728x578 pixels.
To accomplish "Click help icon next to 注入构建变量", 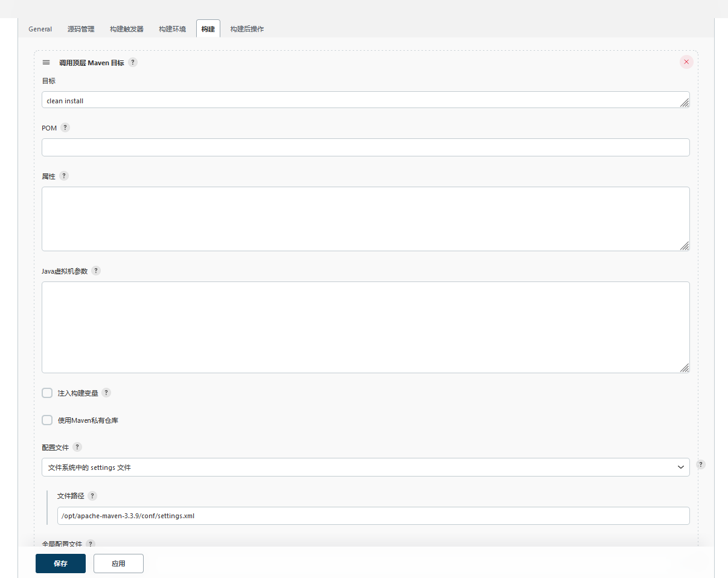I will pyautogui.click(x=106, y=393).
